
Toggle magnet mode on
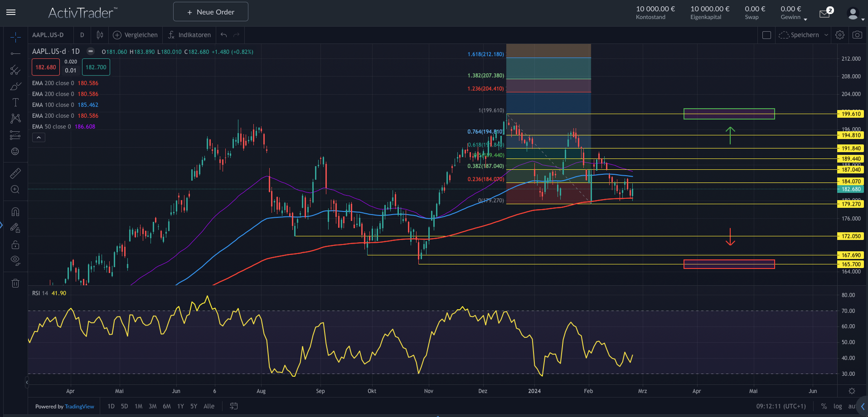coord(15,212)
